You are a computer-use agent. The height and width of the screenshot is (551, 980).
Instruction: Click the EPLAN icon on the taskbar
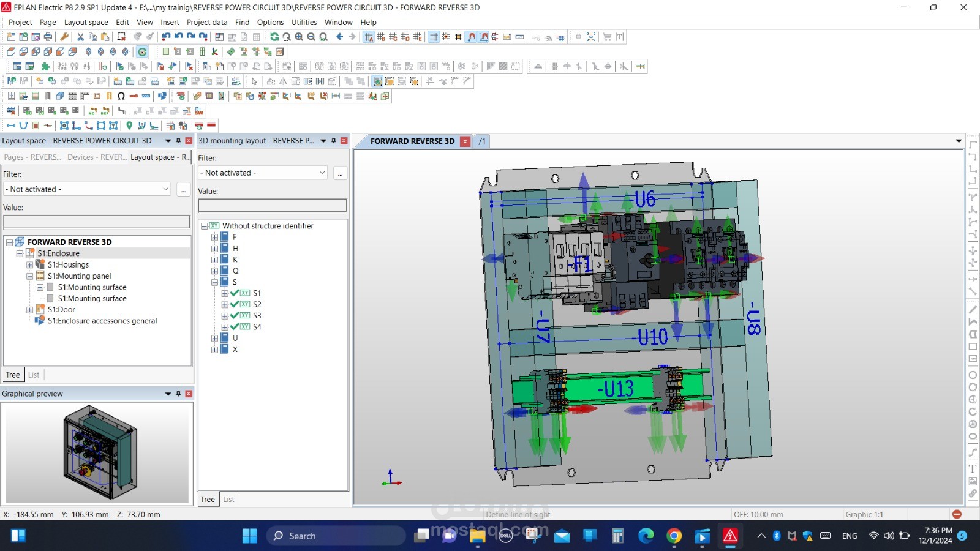(730, 536)
